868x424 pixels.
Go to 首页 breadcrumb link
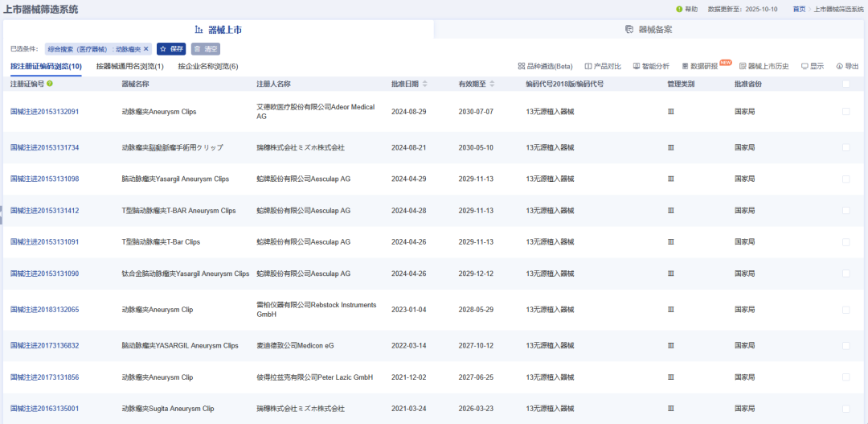(799, 9)
